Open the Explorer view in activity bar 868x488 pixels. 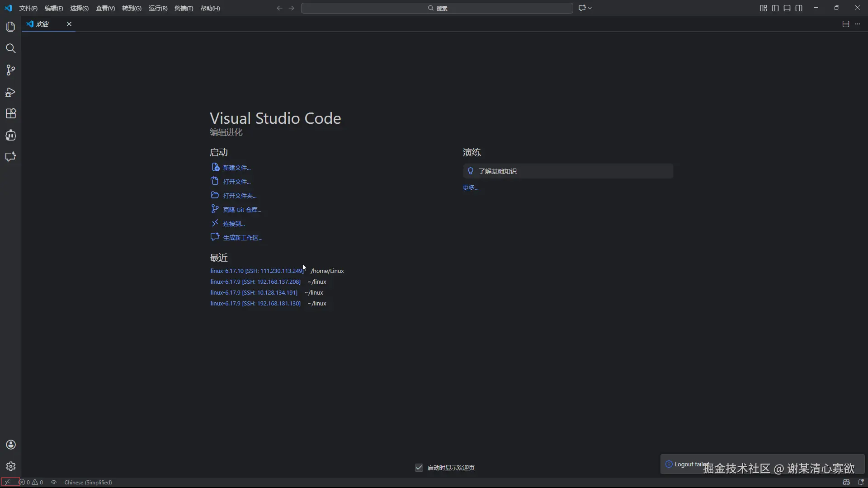10,27
